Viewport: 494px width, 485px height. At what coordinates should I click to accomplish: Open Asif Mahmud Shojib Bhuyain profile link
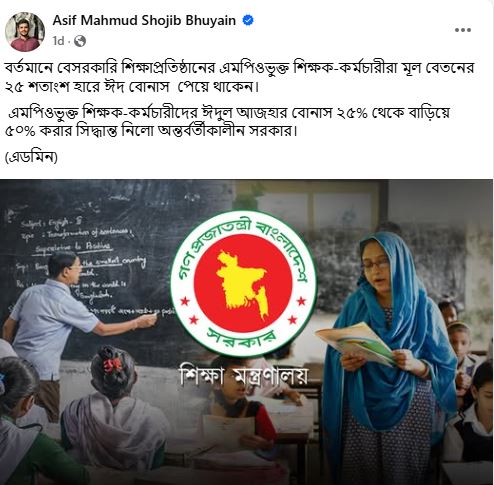(x=144, y=20)
